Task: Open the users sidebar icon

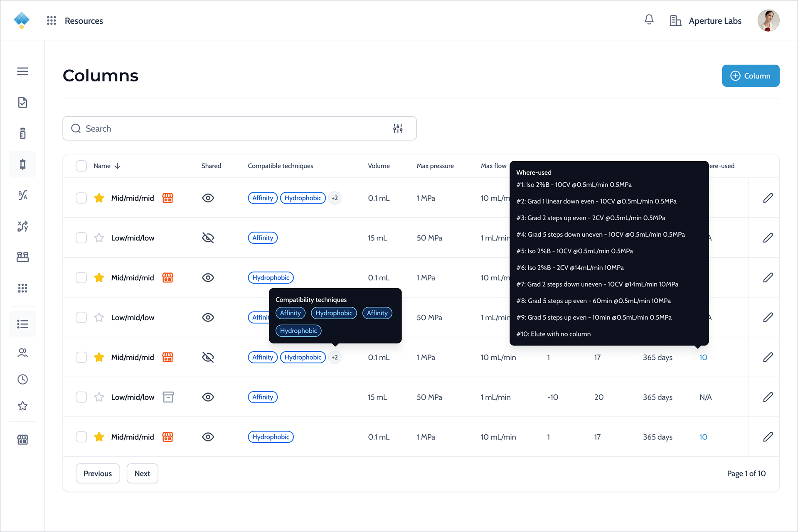Action: [x=22, y=353]
